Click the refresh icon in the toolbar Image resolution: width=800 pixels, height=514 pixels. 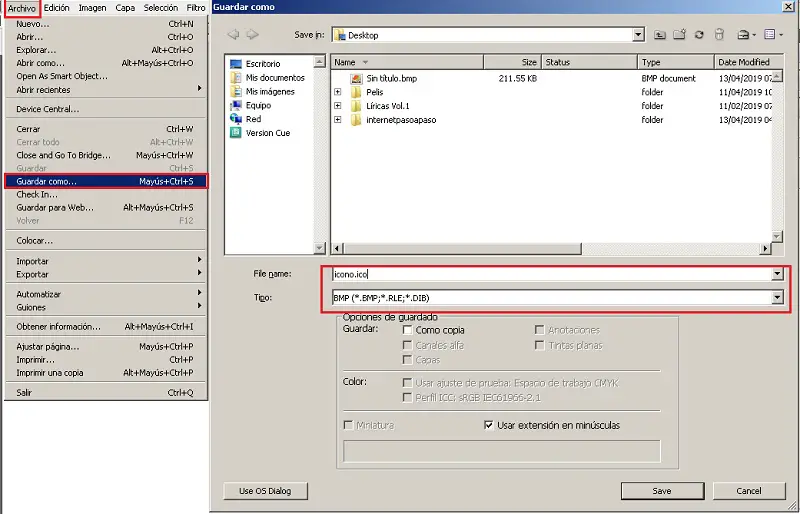pos(699,35)
